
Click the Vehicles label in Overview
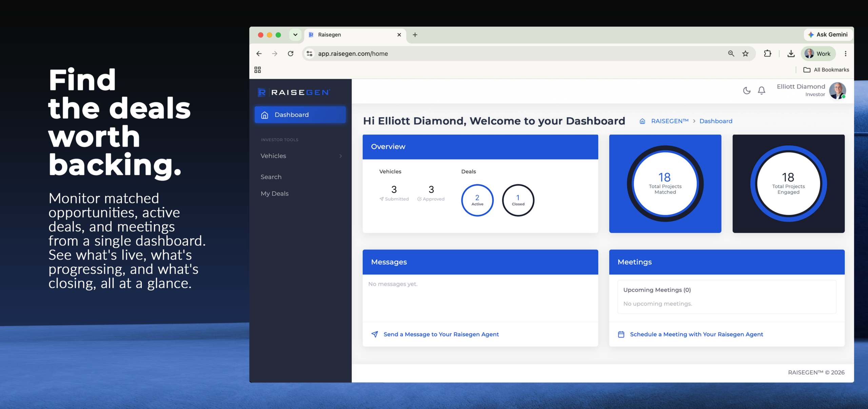click(x=390, y=171)
